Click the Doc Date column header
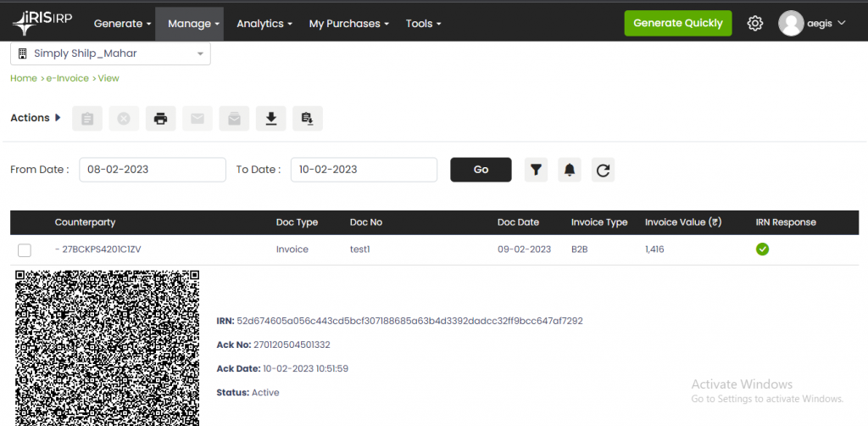 tap(518, 222)
